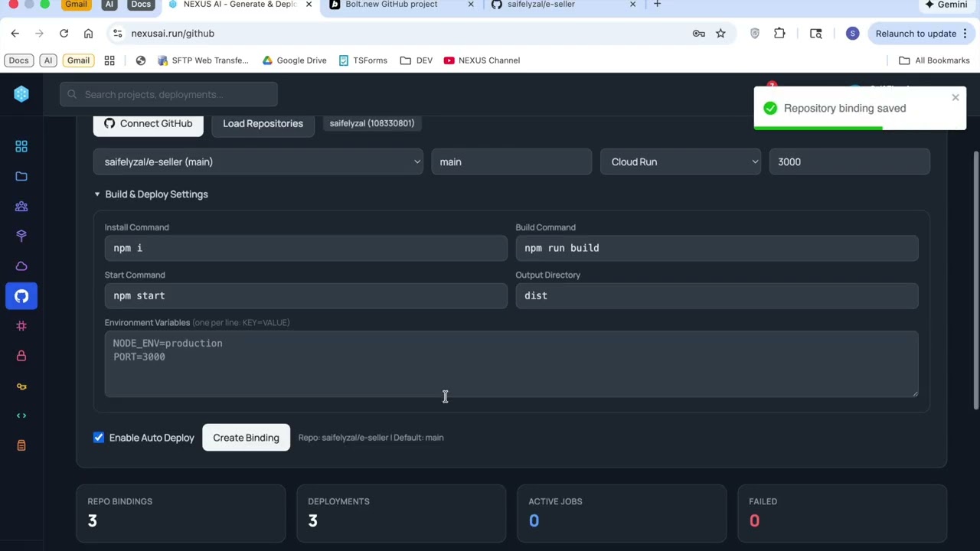980x551 pixels.
Task: Open a new browser tab
Action: point(657,5)
